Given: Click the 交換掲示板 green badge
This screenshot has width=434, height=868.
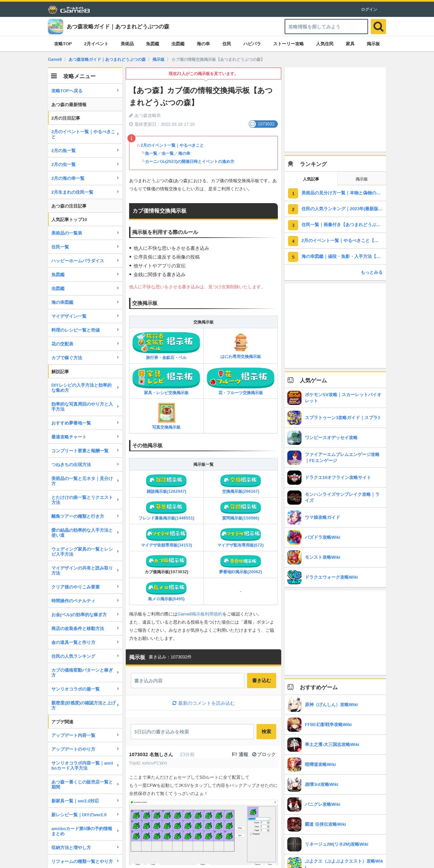Looking at the screenshot, I should point(241,480).
